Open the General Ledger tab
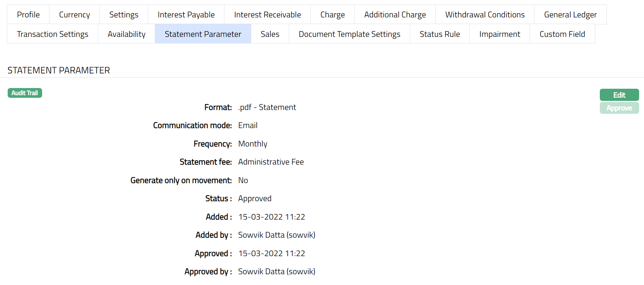 point(570,15)
